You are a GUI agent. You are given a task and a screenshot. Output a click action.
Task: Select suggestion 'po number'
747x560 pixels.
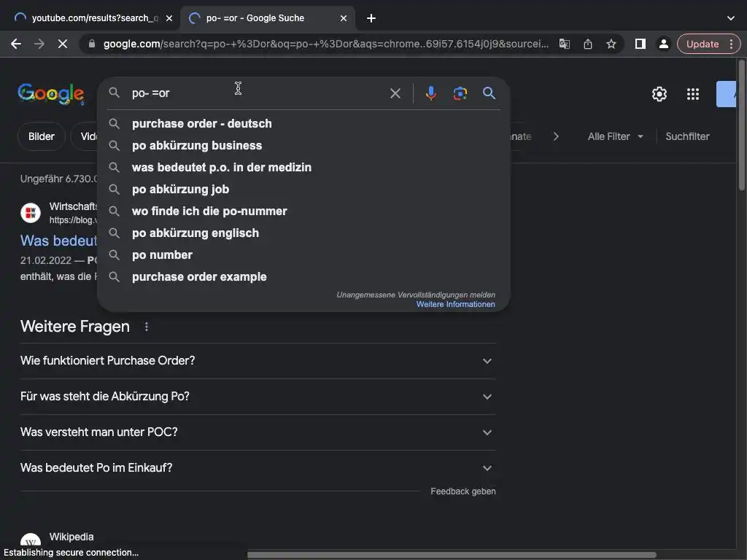tap(303, 255)
